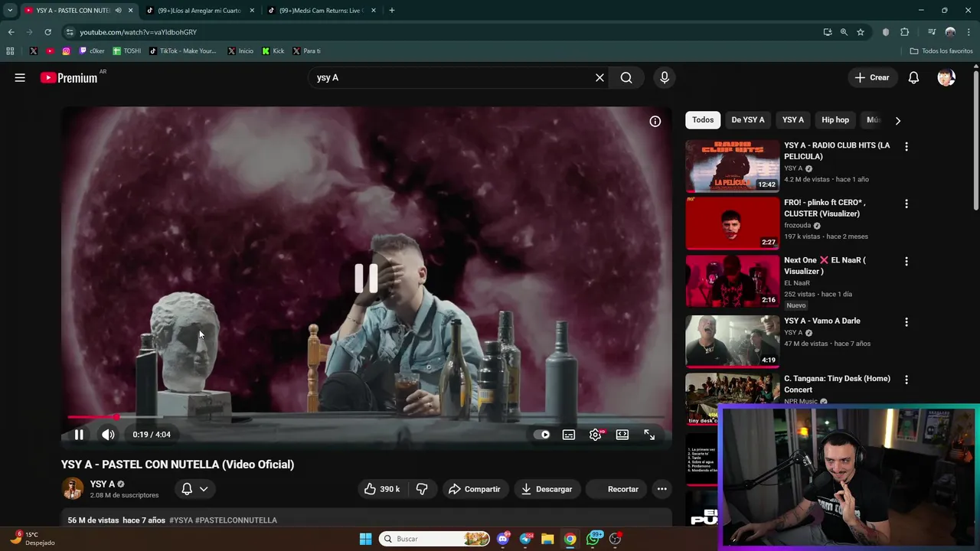Open extensions puzzle icon

(x=905, y=32)
